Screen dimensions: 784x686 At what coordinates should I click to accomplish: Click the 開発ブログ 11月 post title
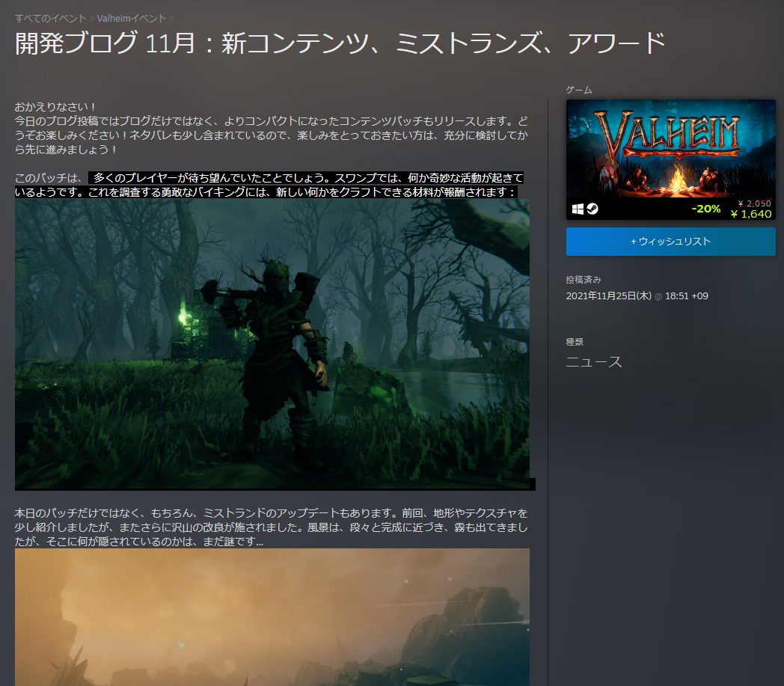coord(340,43)
